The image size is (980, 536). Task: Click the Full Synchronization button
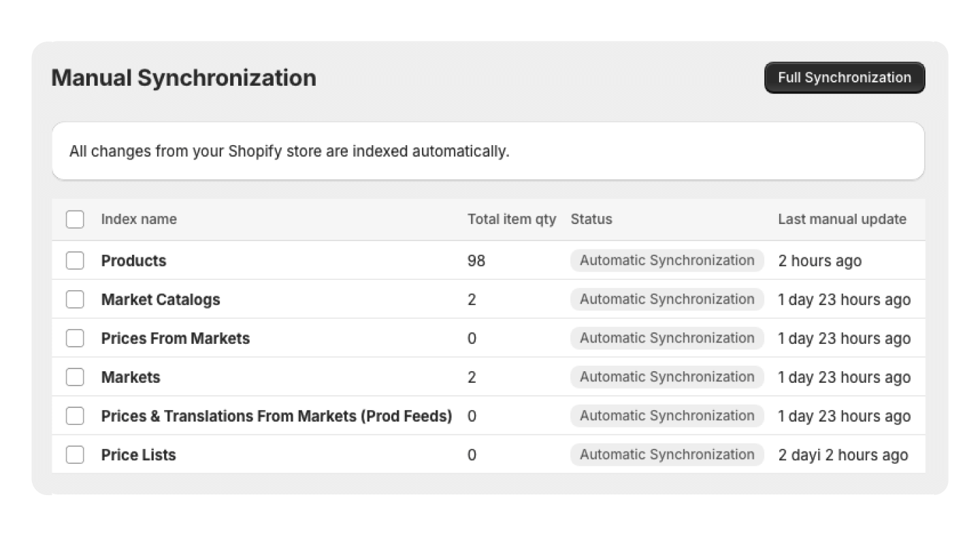tap(844, 78)
